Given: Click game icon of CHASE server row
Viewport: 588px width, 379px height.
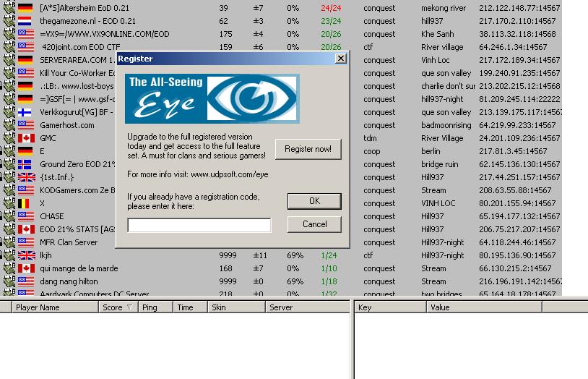Looking at the screenshot, I should (9, 216).
